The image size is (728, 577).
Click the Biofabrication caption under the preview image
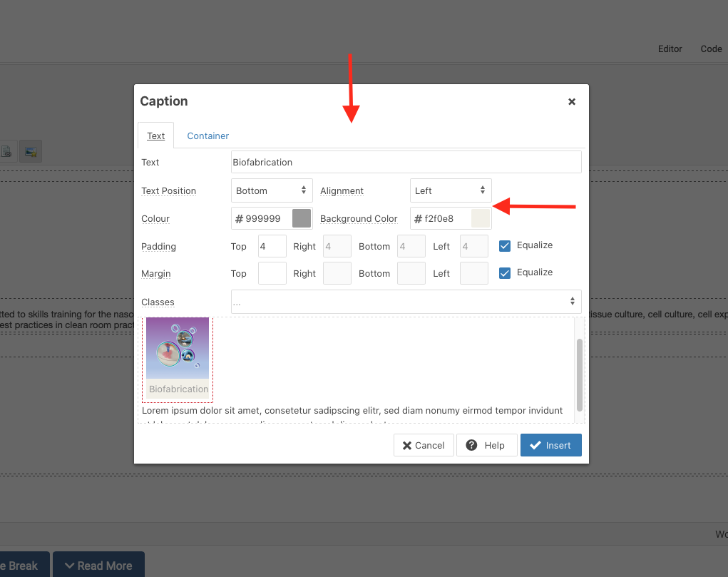[x=178, y=389]
